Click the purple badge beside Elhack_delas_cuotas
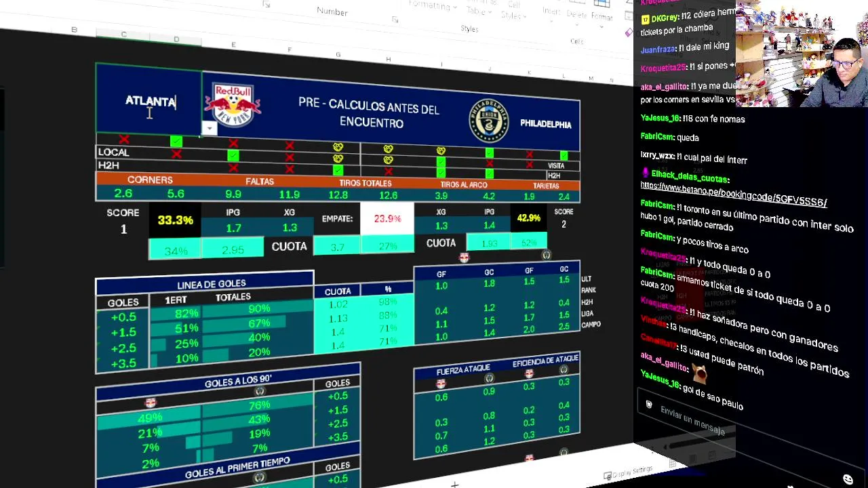 pos(645,173)
